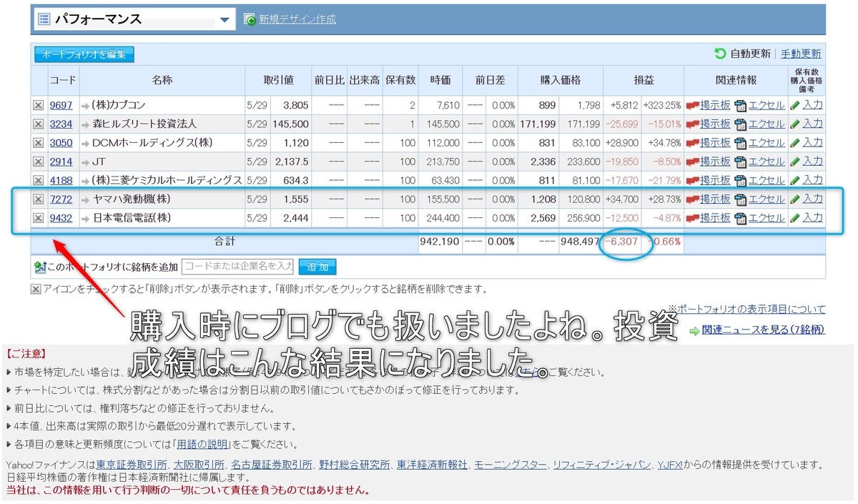The height and width of the screenshot is (504, 858).
Task: Click the pencil 入力 icon in DCM row
Action: tap(795, 143)
